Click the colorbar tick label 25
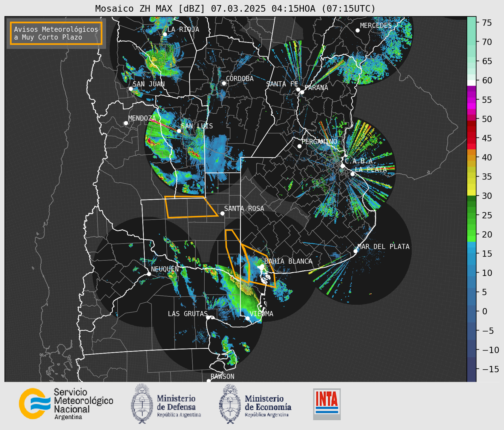The width and height of the screenshot is (504, 430). pos(487,215)
